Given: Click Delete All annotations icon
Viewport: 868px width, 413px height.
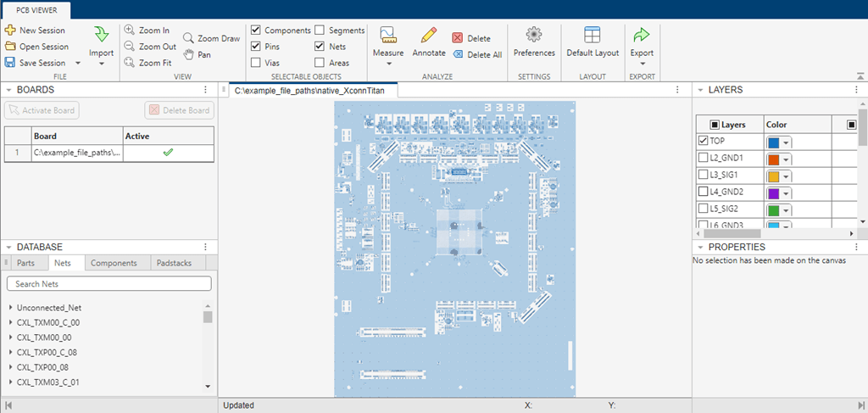Looking at the screenshot, I should (x=459, y=54).
